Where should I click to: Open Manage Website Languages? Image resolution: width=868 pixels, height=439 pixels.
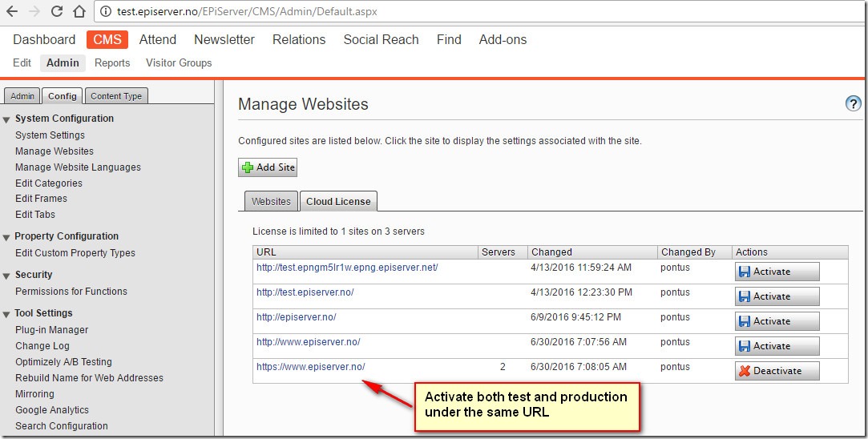click(x=78, y=167)
